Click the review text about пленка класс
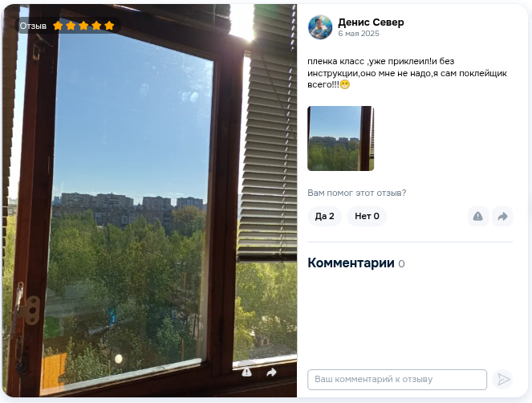The width and height of the screenshot is (532, 403). tap(407, 73)
